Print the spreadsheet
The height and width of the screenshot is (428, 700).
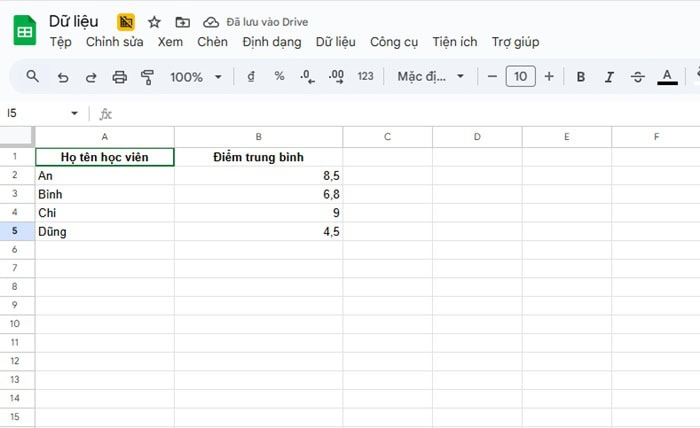tap(120, 77)
